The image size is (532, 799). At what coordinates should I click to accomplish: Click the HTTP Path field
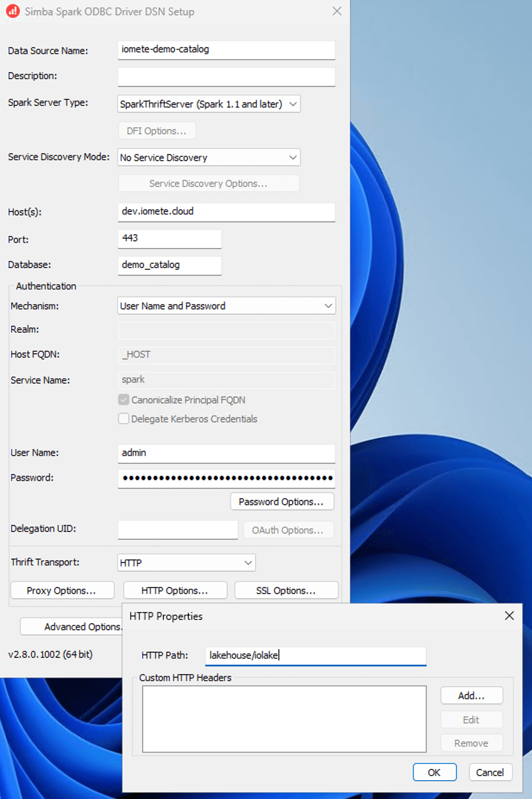click(316, 656)
